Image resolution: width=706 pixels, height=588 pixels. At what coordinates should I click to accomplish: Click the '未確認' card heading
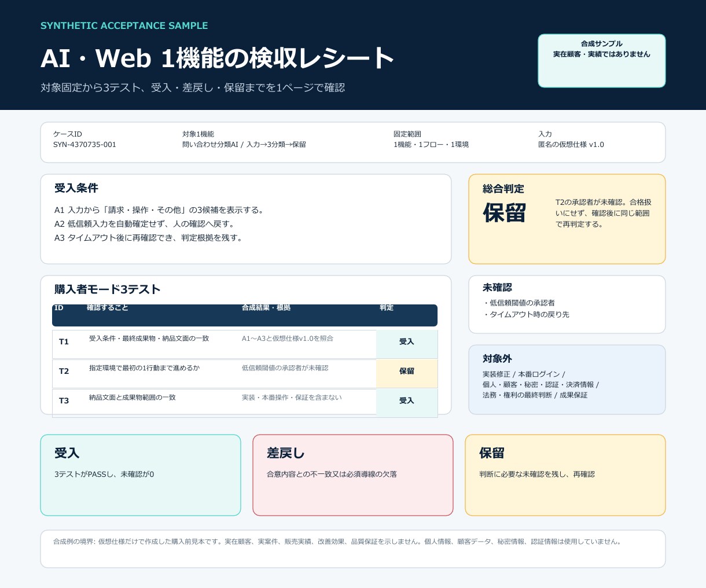click(x=497, y=288)
